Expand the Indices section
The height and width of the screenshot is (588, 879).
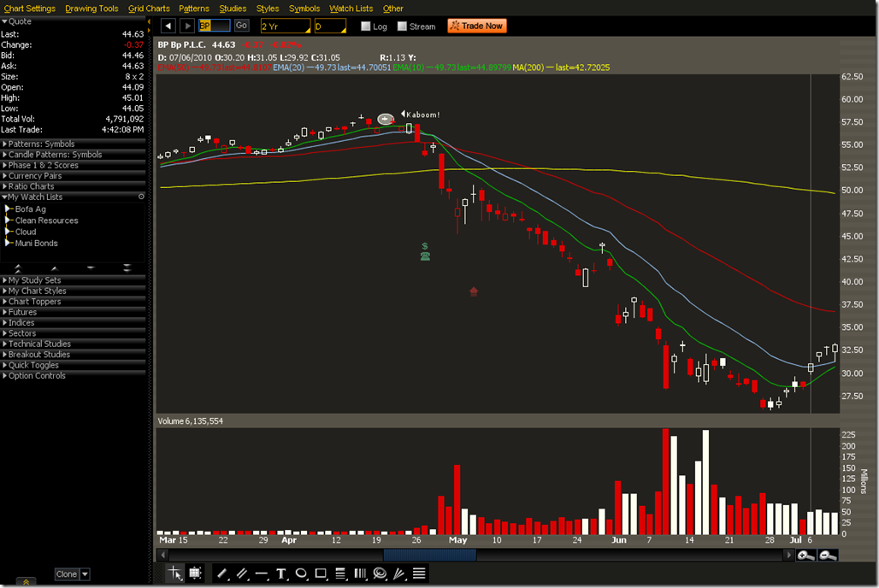pos(73,323)
